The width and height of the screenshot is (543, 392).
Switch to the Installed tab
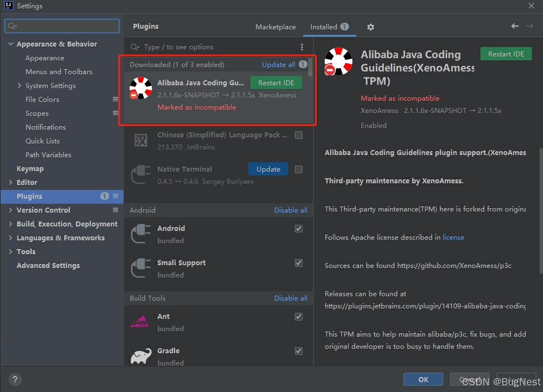click(329, 27)
